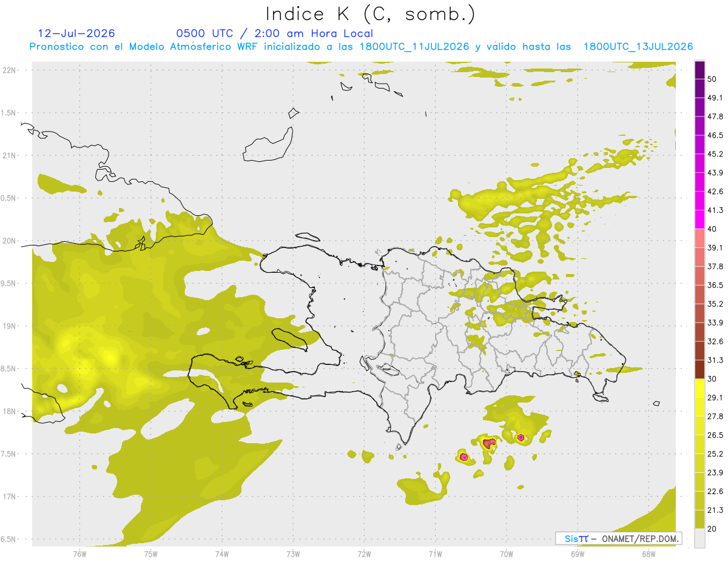This screenshot has height=562, width=728.
Task: Click the '21N' latitude label
Action: tap(10, 156)
